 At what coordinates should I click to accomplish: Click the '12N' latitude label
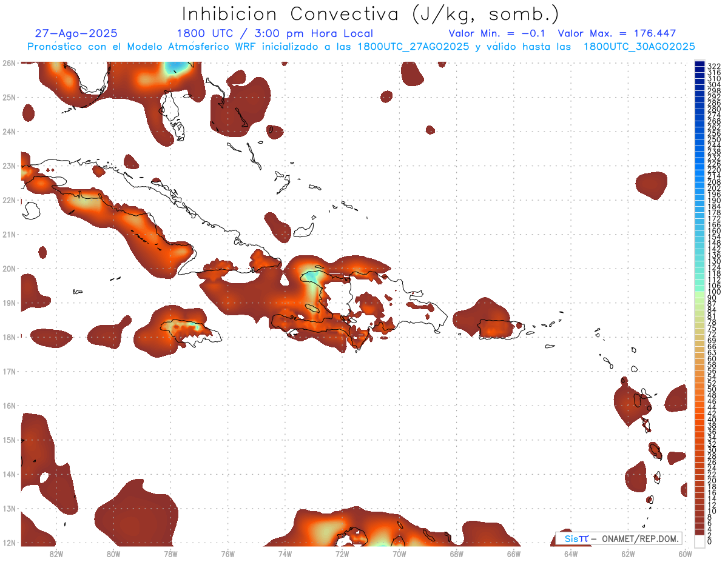8,543
